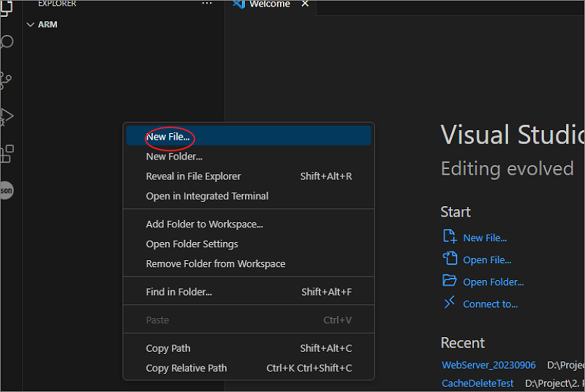Open the Run and Debug view icon

6,117
